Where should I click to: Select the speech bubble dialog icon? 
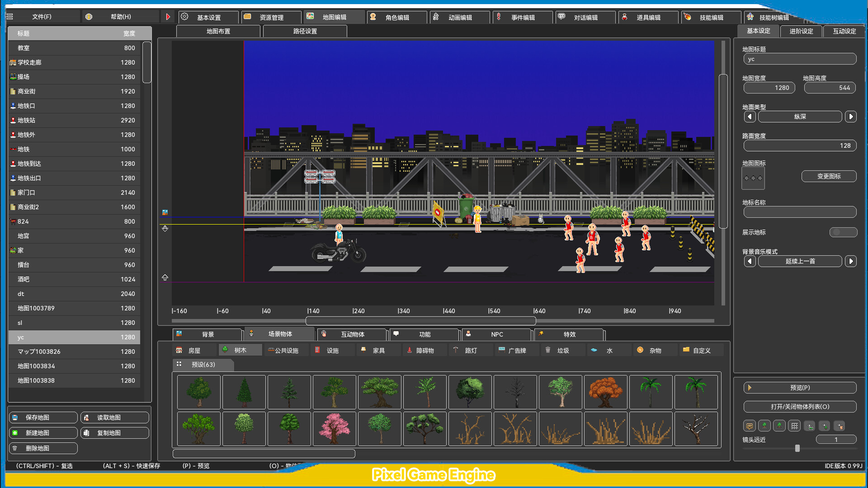coord(749,426)
